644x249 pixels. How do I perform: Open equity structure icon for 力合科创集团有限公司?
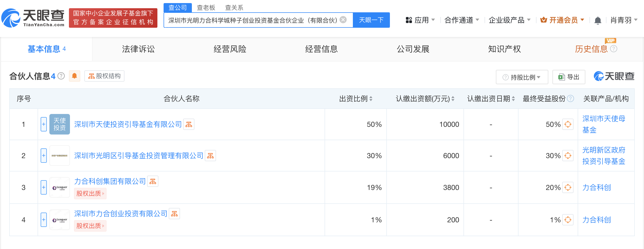coord(153,181)
